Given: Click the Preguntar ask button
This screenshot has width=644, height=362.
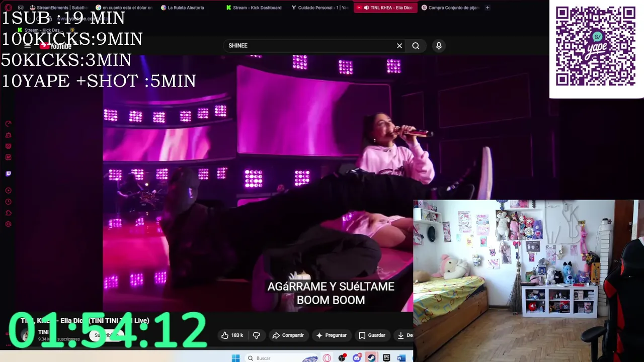Looking at the screenshot, I should [332, 335].
